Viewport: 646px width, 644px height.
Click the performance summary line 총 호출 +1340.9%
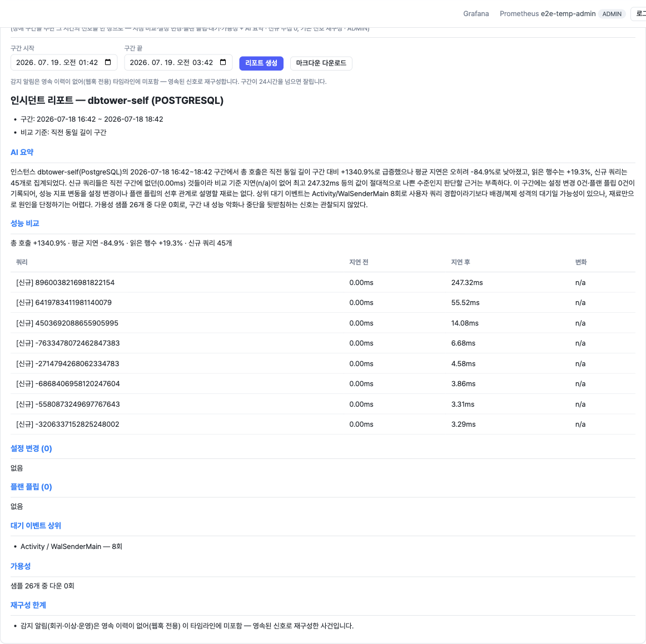[121, 243]
